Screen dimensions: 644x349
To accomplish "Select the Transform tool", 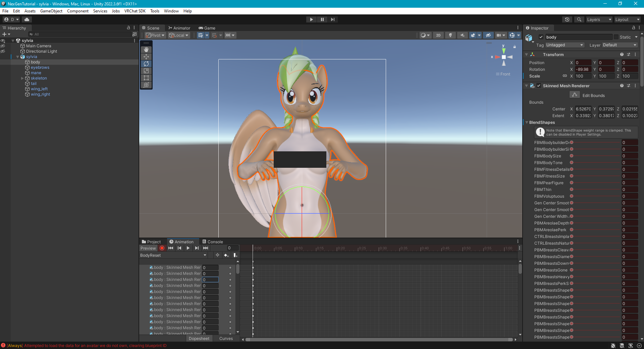I will point(146,85).
